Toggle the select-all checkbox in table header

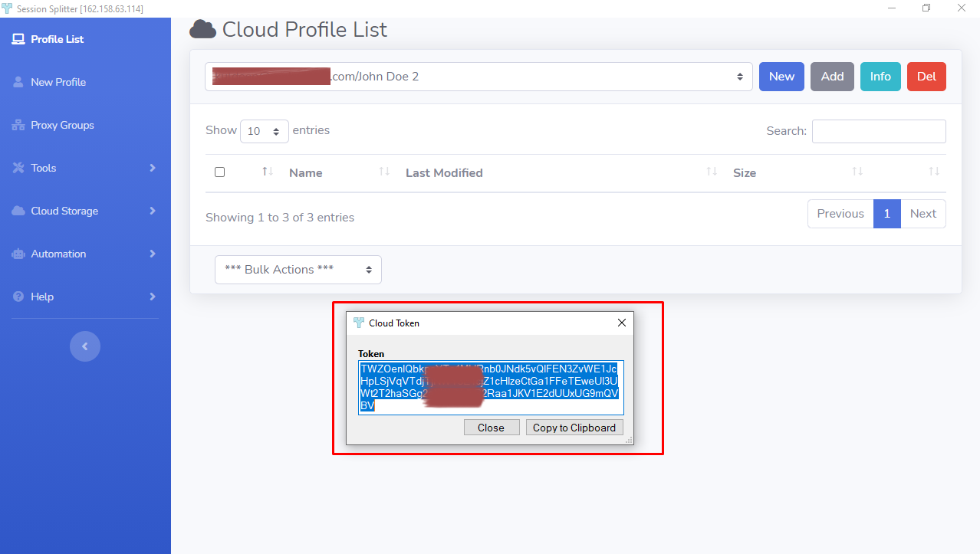(x=220, y=172)
